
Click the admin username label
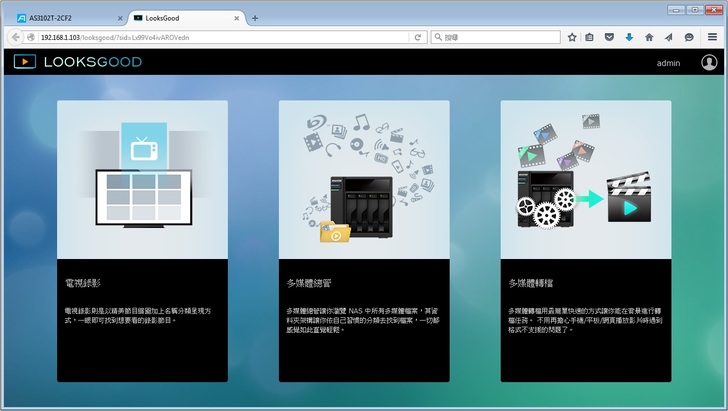point(668,63)
